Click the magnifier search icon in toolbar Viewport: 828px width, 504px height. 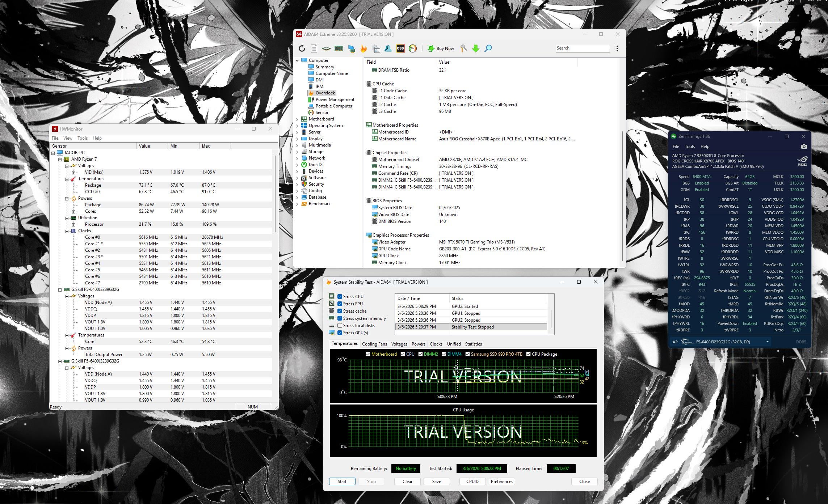coord(488,48)
